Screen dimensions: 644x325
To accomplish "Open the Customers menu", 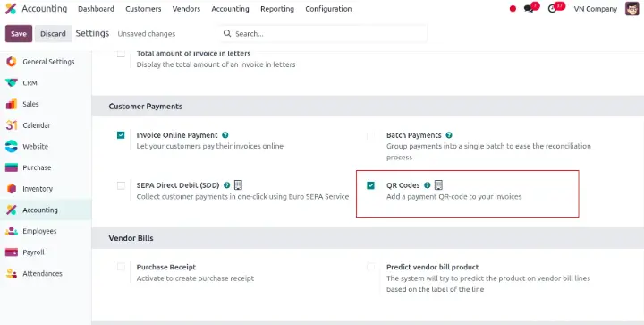I will point(143,9).
